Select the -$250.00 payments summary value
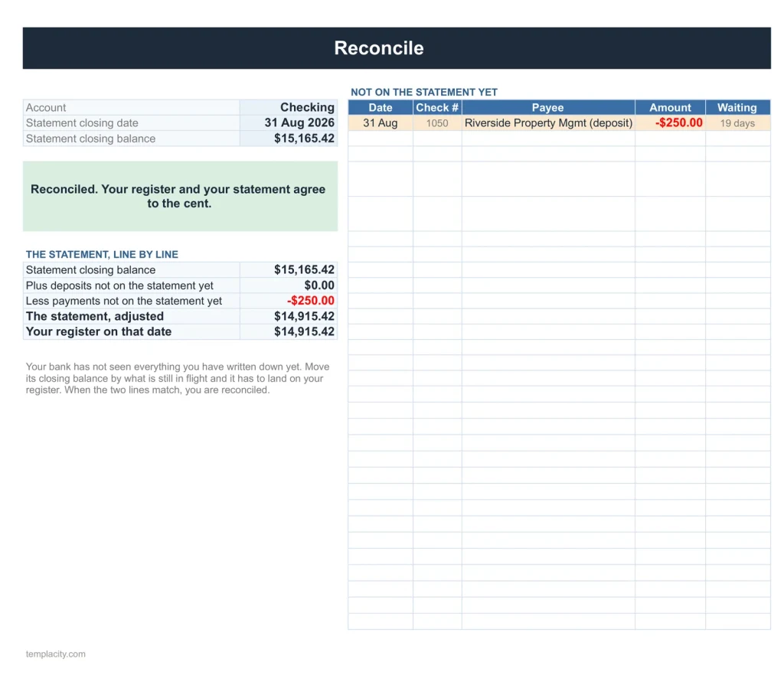This screenshot has height=675, width=784. point(289,301)
